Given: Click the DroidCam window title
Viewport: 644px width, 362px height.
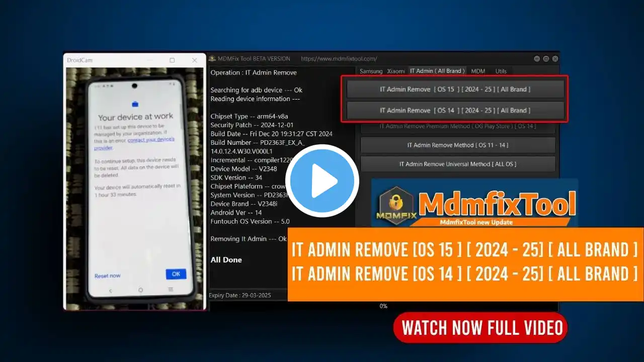Looking at the screenshot, I should click(80, 60).
